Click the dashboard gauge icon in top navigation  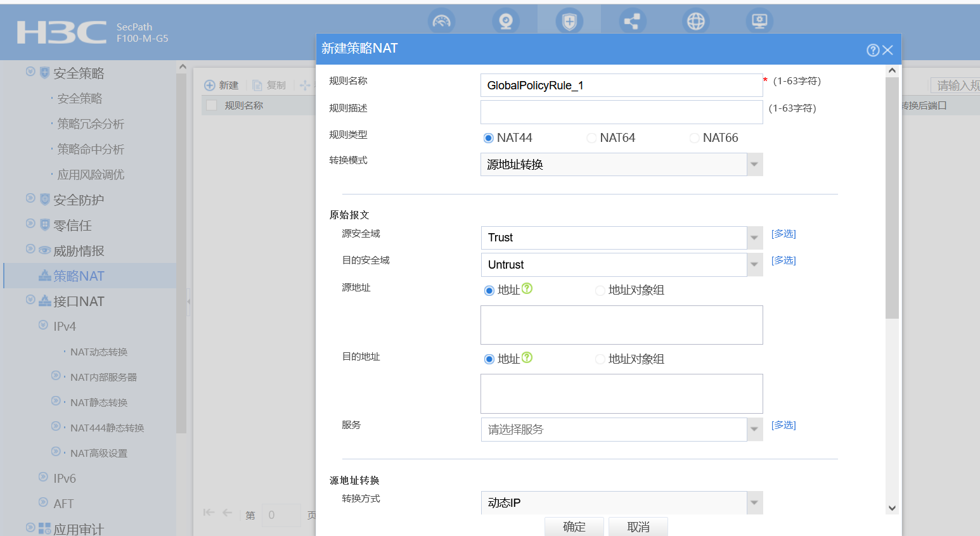pyautogui.click(x=442, y=22)
